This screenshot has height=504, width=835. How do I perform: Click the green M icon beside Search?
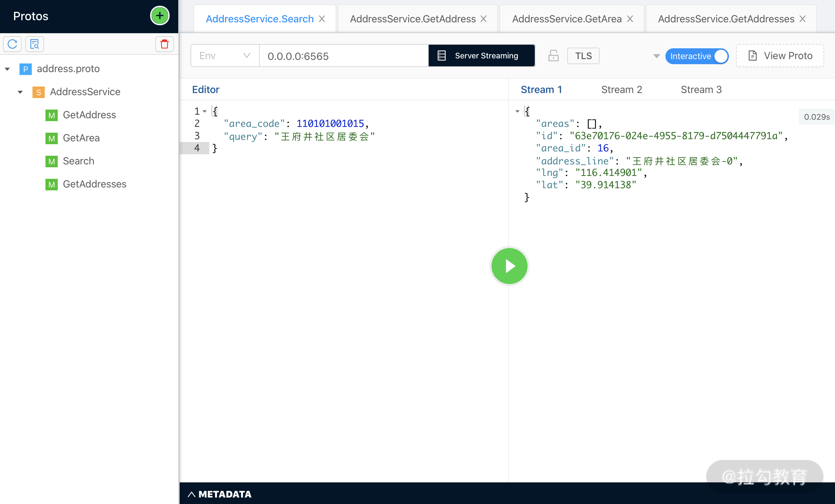pyautogui.click(x=51, y=161)
